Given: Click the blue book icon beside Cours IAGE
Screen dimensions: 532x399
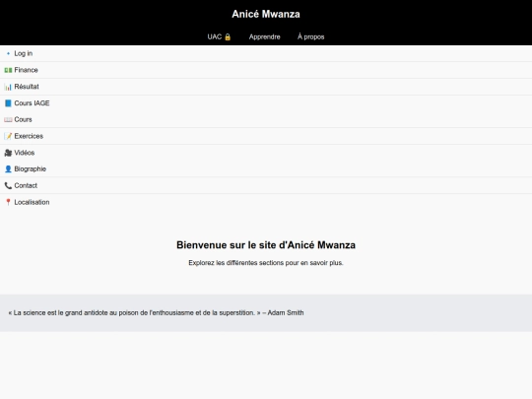Looking at the screenshot, I should 8,103.
